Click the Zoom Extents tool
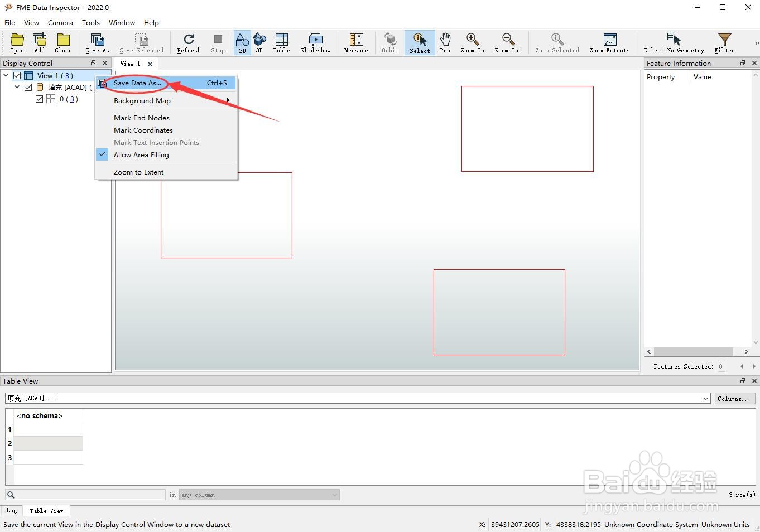This screenshot has width=760, height=532. pyautogui.click(x=609, y=43)
